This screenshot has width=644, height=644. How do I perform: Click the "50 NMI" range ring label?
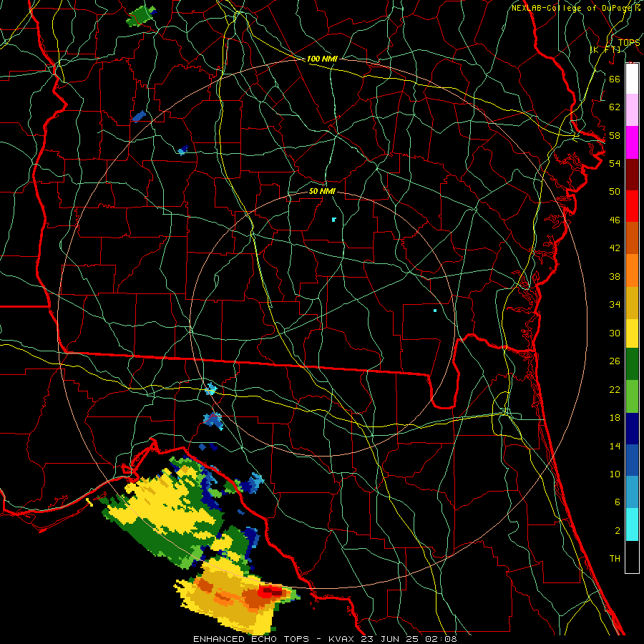tap(322, 191)
